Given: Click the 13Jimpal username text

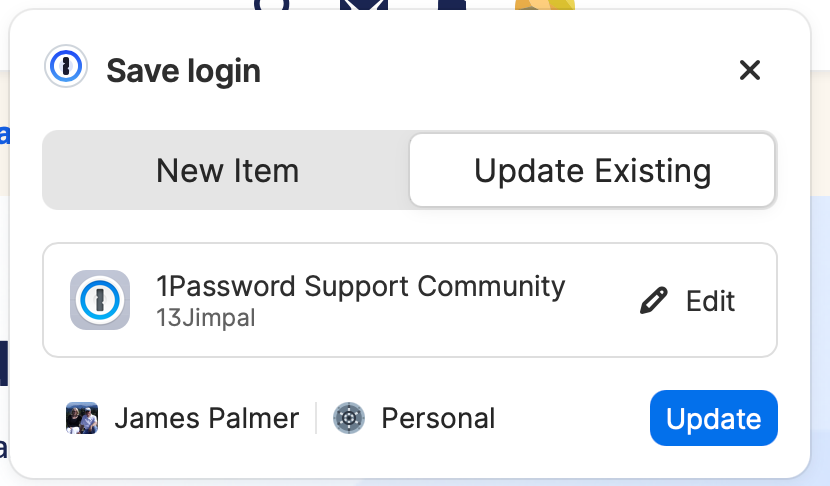Looking at the screenshot, I should tap(205, 318).
